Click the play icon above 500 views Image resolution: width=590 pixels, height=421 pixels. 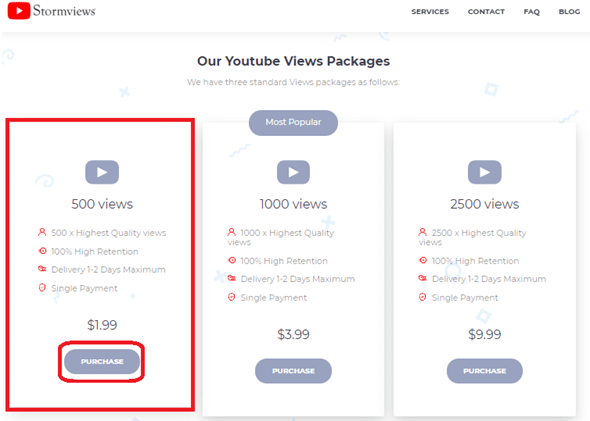point(102,172)
